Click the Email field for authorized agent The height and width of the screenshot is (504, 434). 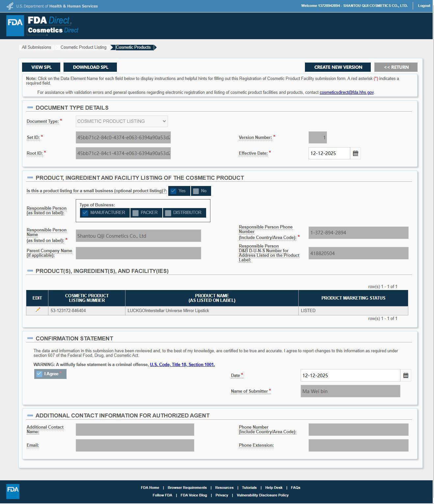coord(135,445)
